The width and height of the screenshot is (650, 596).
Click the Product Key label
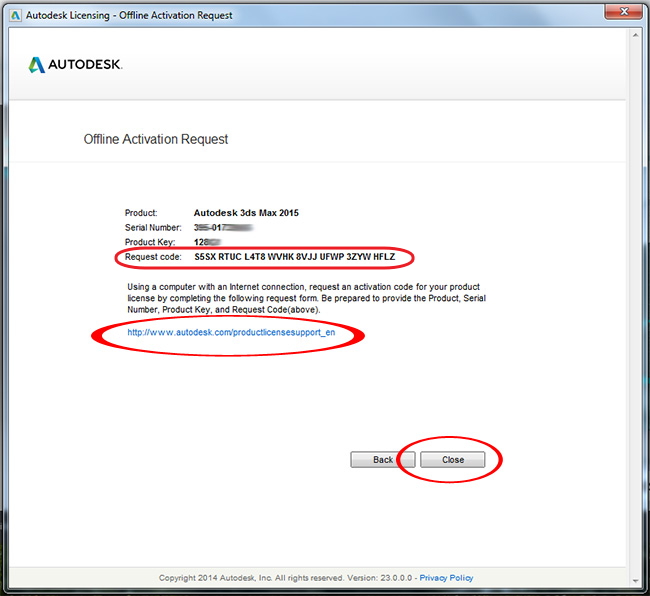(x=150, y=242)
